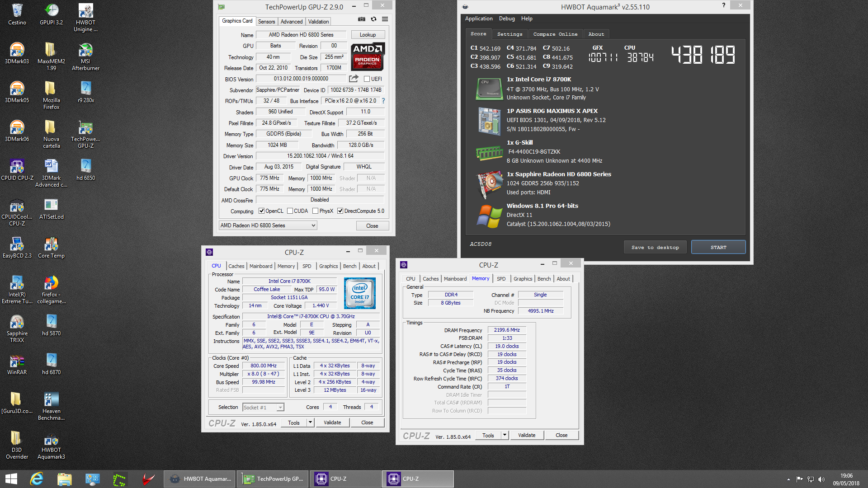Launch Sapphire TRIXX desktop shortcut
This screenshot has width=868, height=488.
tap(17, 328)
